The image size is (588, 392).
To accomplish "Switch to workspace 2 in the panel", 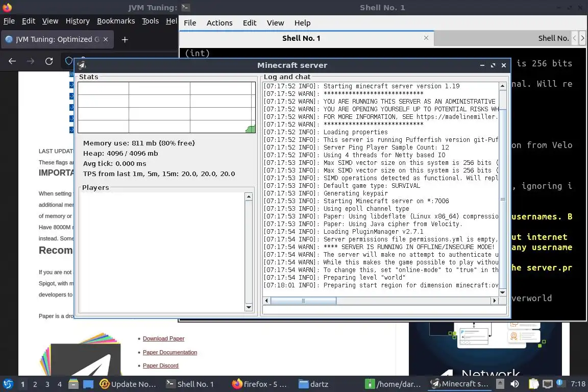I will (35, 384).
